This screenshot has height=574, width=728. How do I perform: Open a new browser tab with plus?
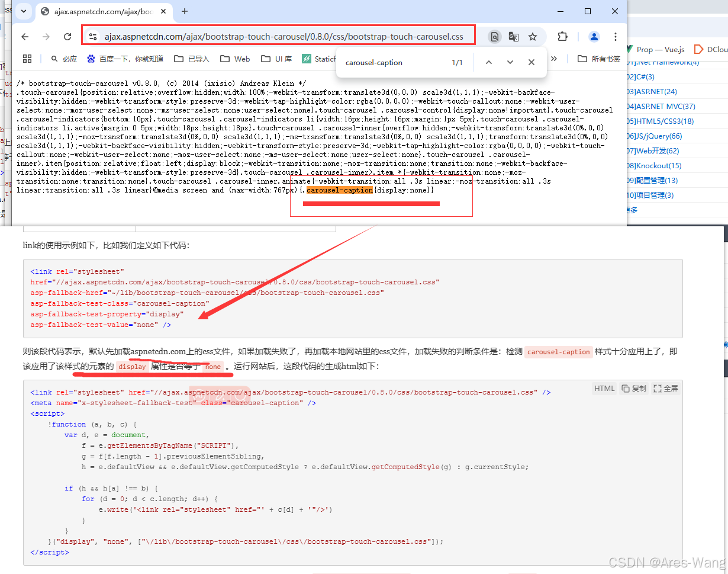point(185,11)
